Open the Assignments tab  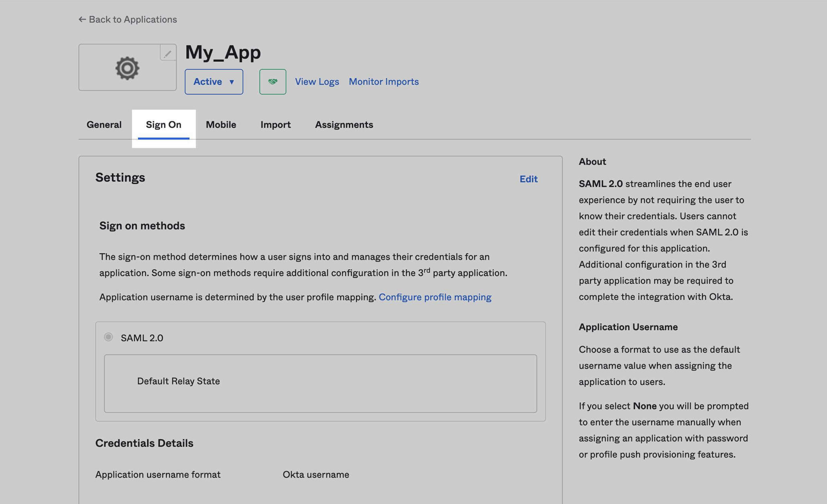[344, 124]
